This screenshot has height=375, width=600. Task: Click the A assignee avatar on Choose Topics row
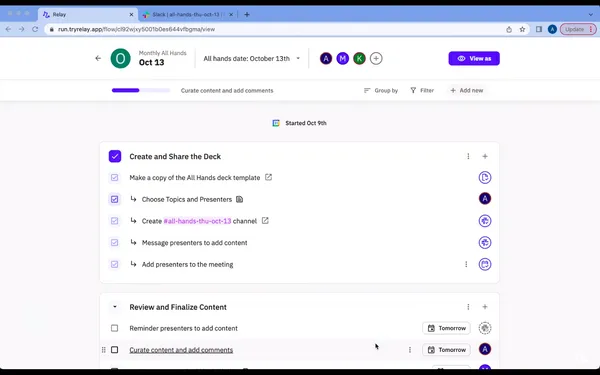click(x=485, y=199)
